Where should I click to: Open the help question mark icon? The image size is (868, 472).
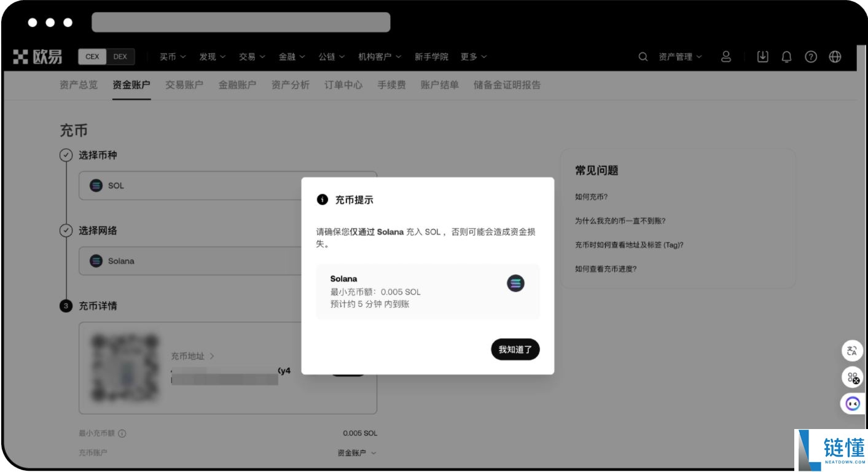click(x=811, y=56)
